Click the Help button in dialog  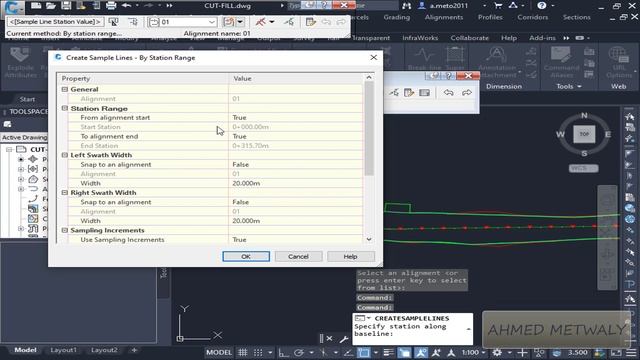click(x=350, y=256)
